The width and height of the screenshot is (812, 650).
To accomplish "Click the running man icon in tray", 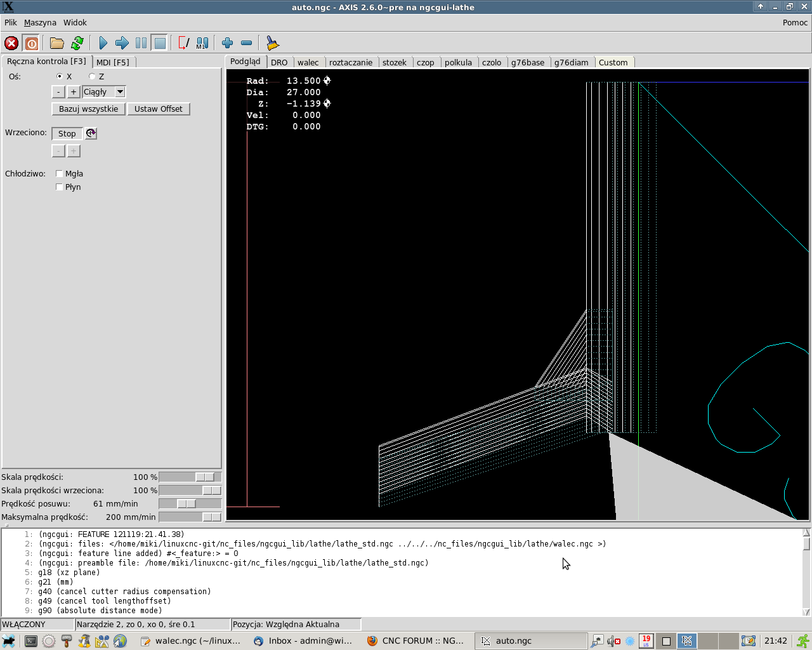I will (x=803, y=641).
